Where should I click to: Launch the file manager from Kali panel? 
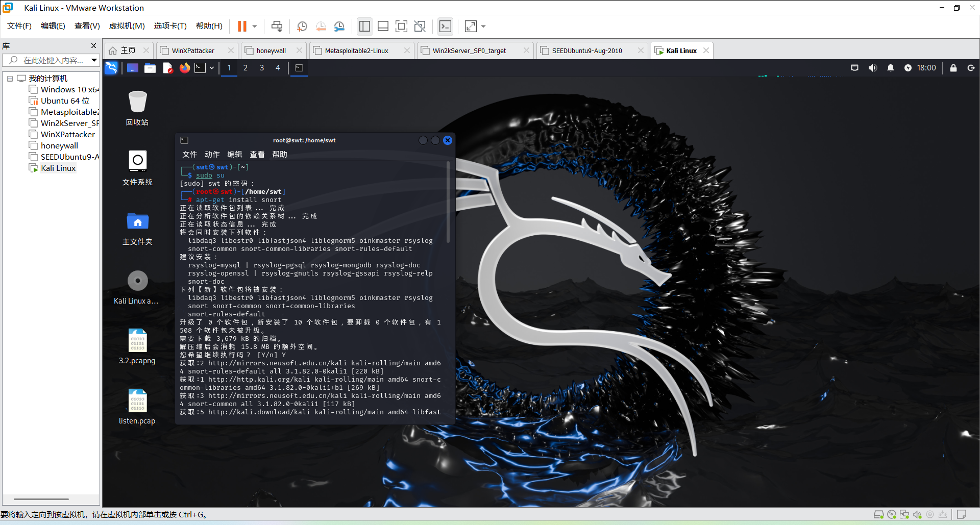[150, 68]
